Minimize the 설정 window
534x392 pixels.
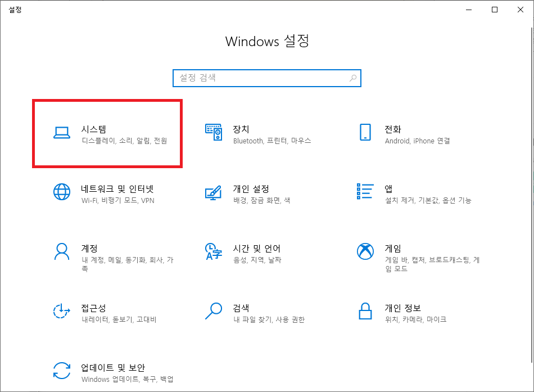[469, 10]
